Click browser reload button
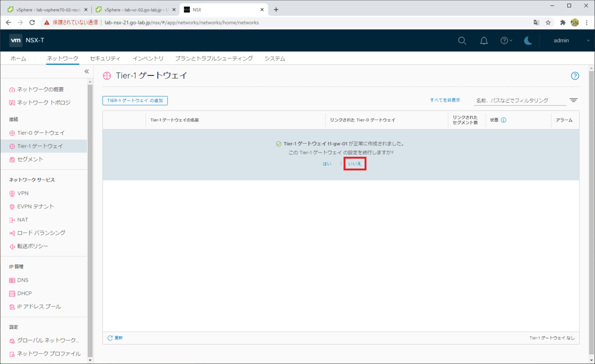This screenshot has width=595, height=364. click(x=32, y=22)
